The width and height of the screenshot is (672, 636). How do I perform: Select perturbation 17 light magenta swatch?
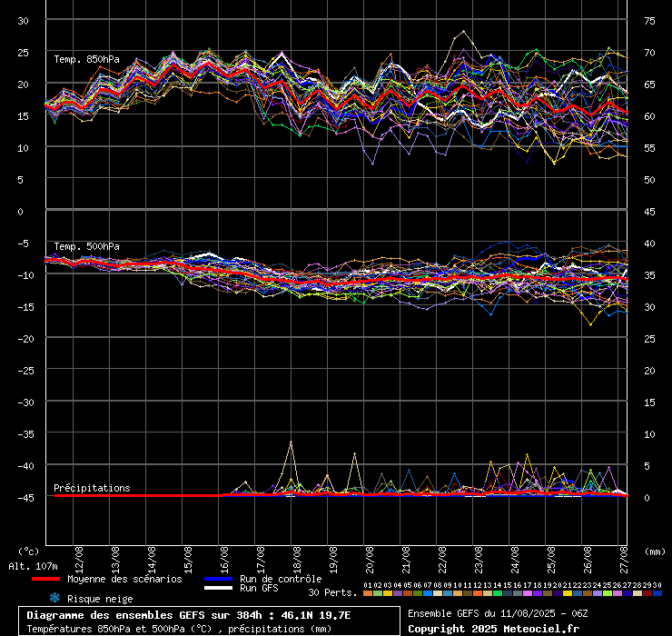pos(527,593)
